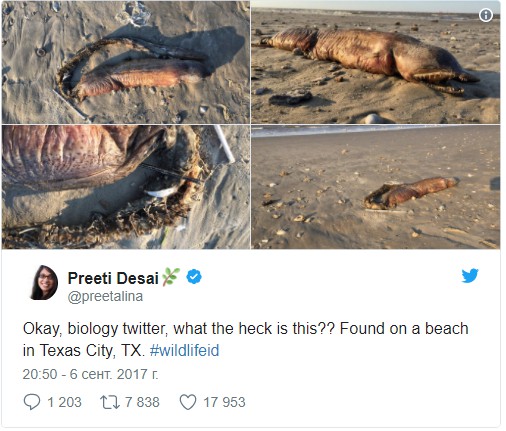View the bottom-left skin detail photo

point(126,187)
